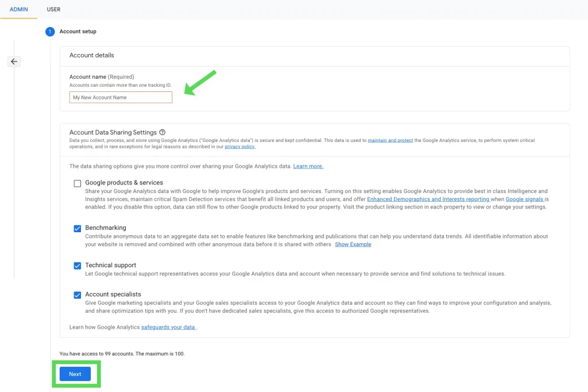Switch to the USER tab
Screen dimensions: 588x392
click(53, 9)
